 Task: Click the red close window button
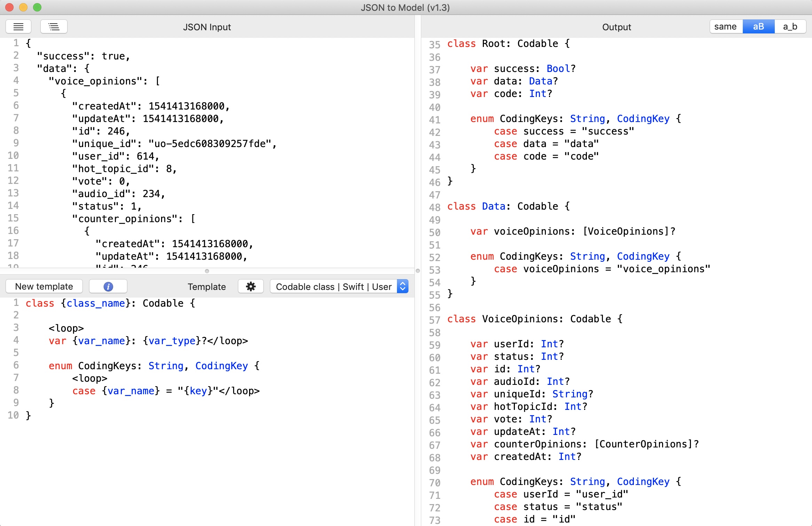point(9,7)
